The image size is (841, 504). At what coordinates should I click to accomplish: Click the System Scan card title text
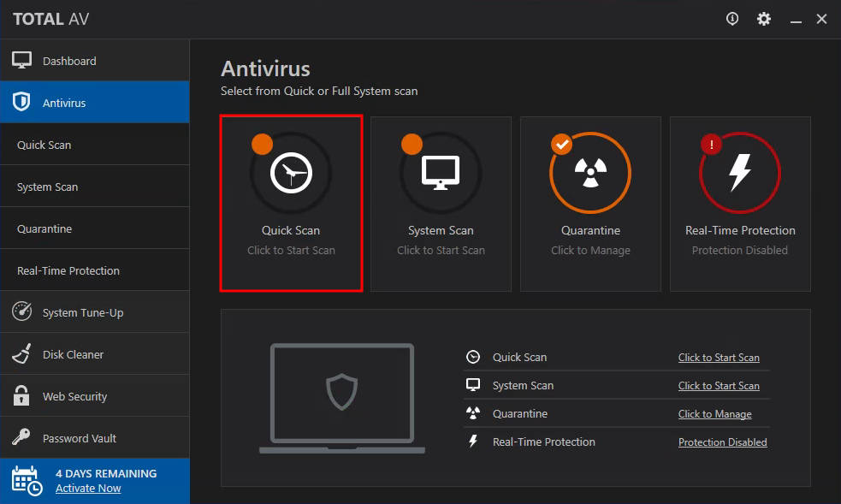[x=441, y=230]
